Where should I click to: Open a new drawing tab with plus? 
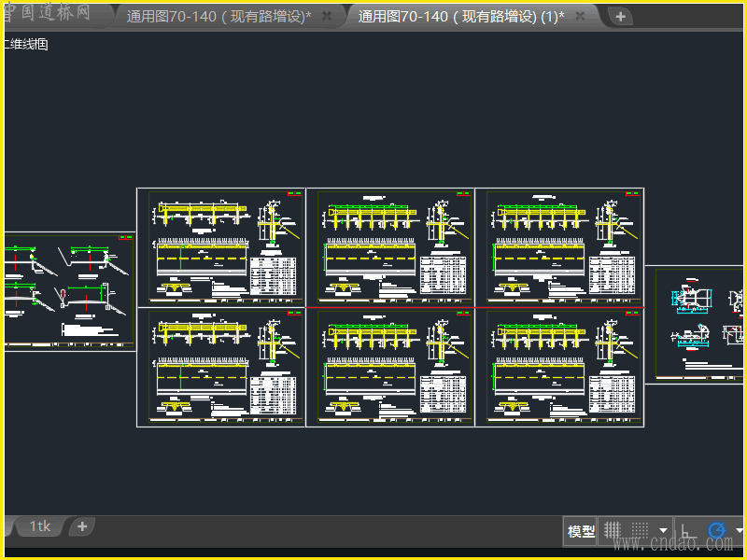click(620, 17)
